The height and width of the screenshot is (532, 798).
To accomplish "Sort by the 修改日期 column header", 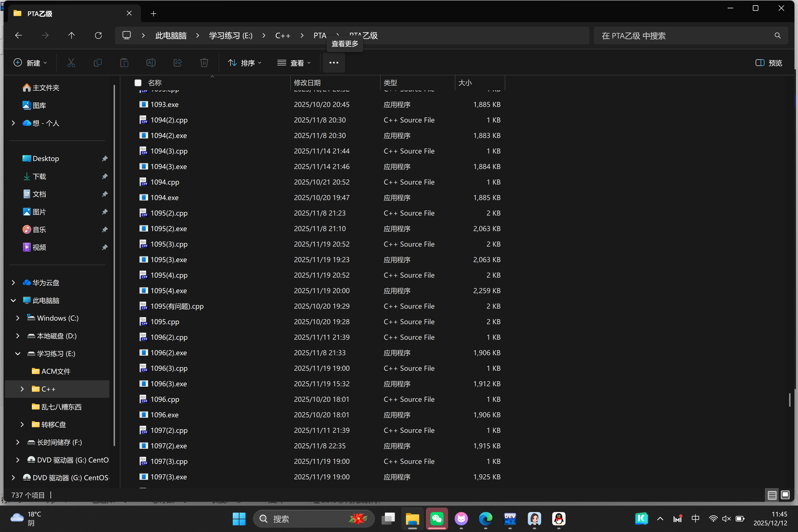I will pos(307,83).
